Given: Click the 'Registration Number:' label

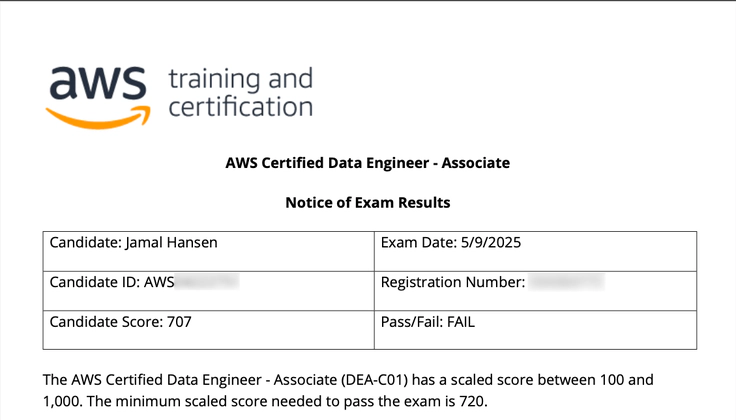Looking at the screenshot, I should 453,283.
